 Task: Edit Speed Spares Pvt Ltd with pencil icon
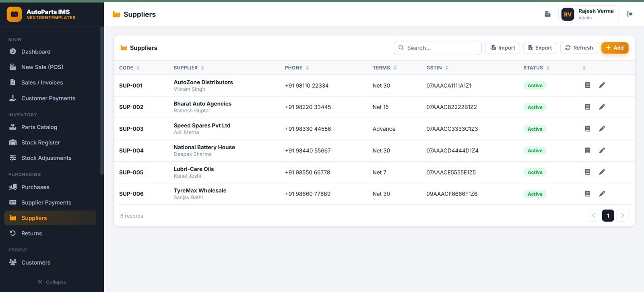pyautogui.click(x=602, y=129)
